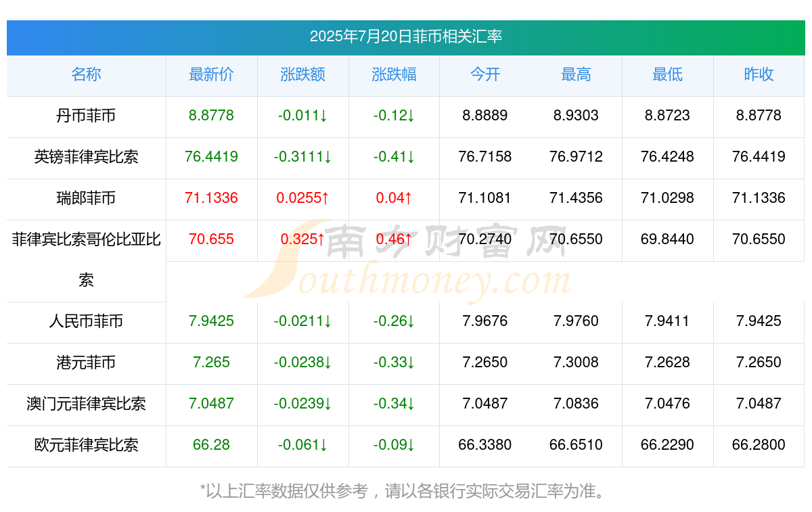Viewport: 812px width, 512px height.
Task: Click the 澳门元菲律宾比索 row name
Action: coord(86,404)
